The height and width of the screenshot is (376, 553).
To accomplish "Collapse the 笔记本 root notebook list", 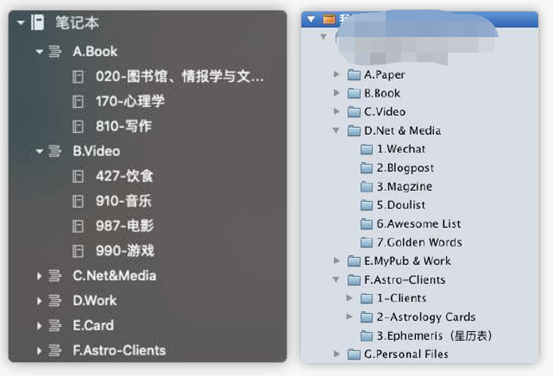I will tap(21, 23).
